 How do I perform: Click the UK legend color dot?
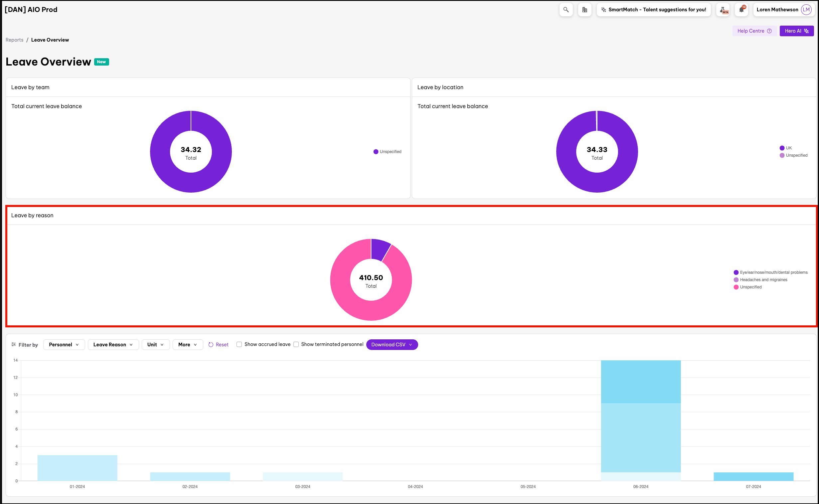(782, 148)
